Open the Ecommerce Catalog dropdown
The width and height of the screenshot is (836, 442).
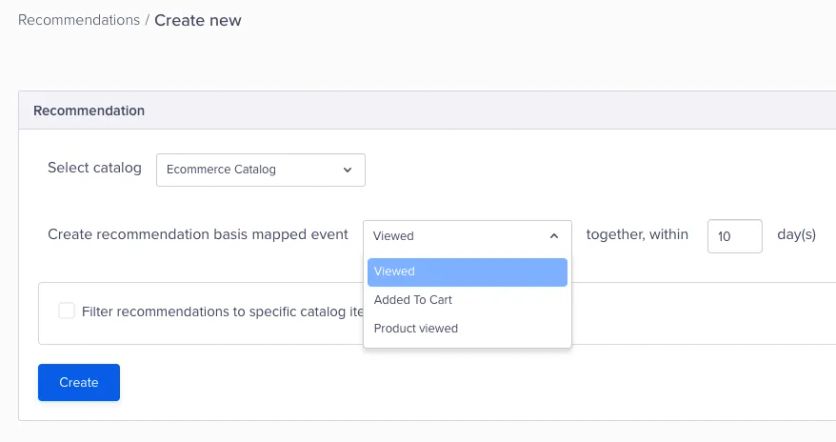pyautogui.click(x=250, y=170)
